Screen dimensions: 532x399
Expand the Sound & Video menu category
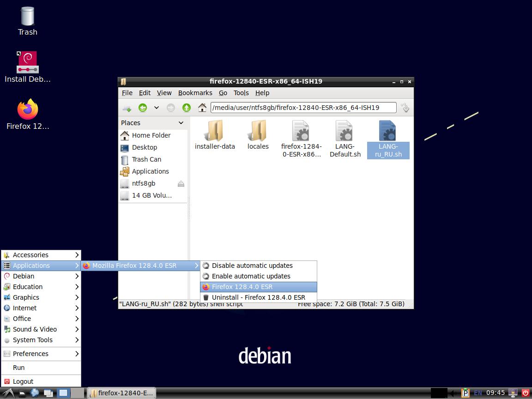click(41, 329)
